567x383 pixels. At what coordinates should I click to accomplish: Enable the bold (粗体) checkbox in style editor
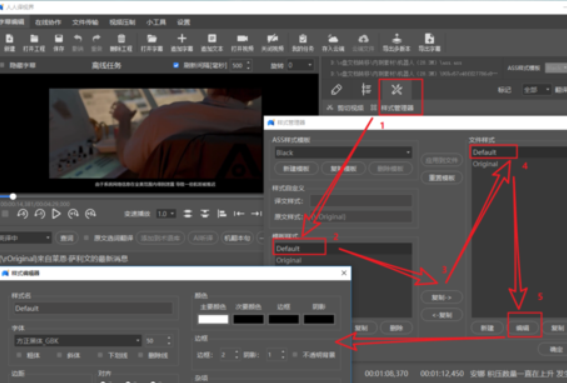pyautogui.click(x=19, y=356)
